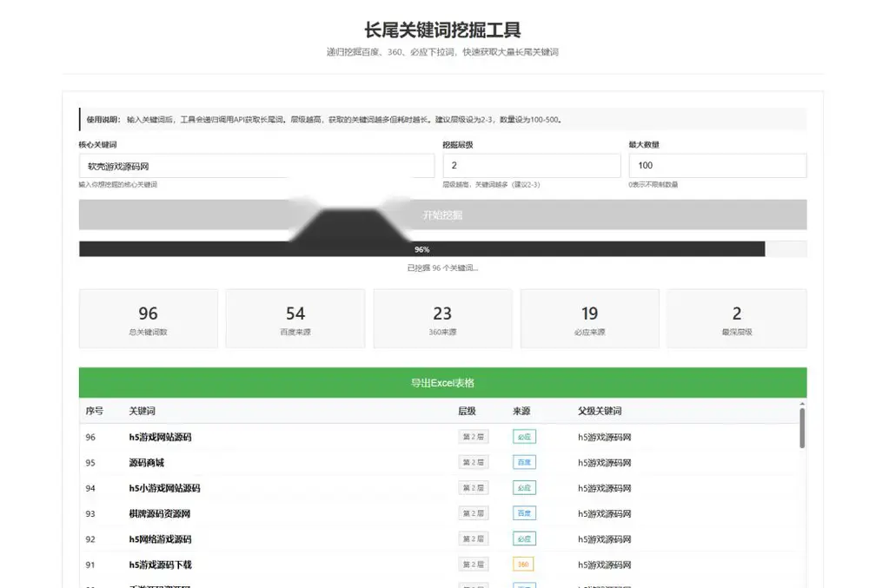Focus the 挖掘层级 field showing 2

532,166
